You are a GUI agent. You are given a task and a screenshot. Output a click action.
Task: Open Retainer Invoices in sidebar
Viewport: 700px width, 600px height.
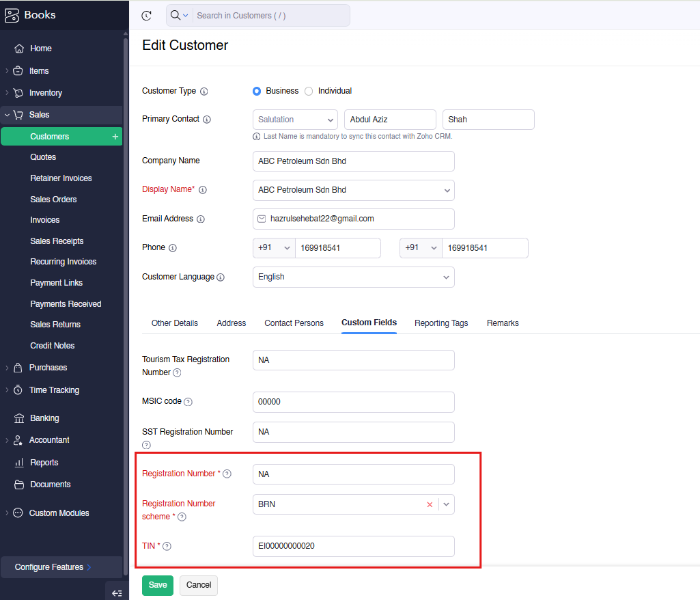coord(61,178)
